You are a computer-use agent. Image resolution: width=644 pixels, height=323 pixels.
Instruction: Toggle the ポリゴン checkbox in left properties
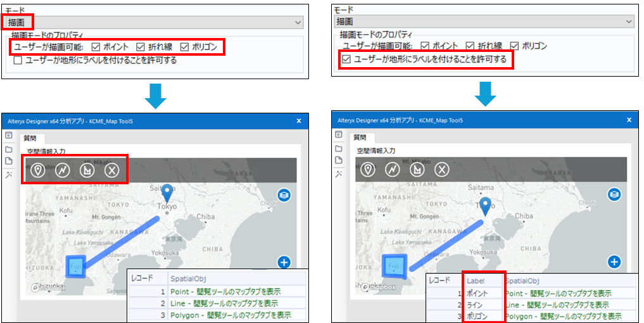click(x=185, y=47)
